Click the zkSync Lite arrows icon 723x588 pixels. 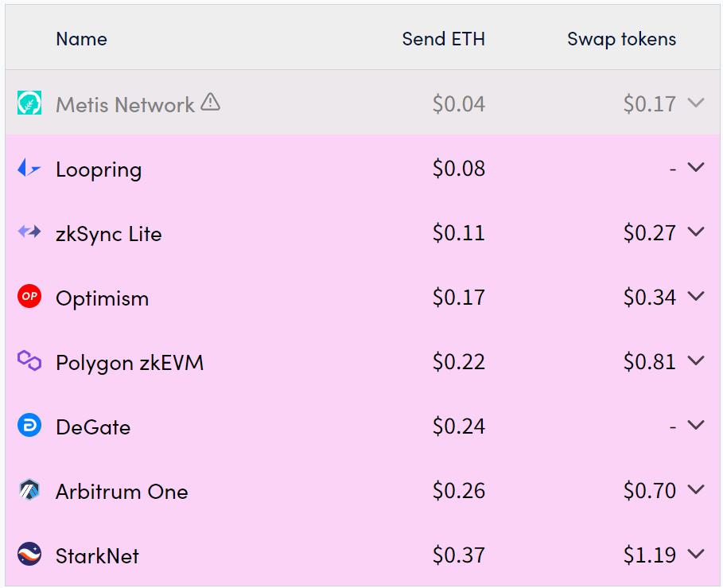tap(29, 232)
